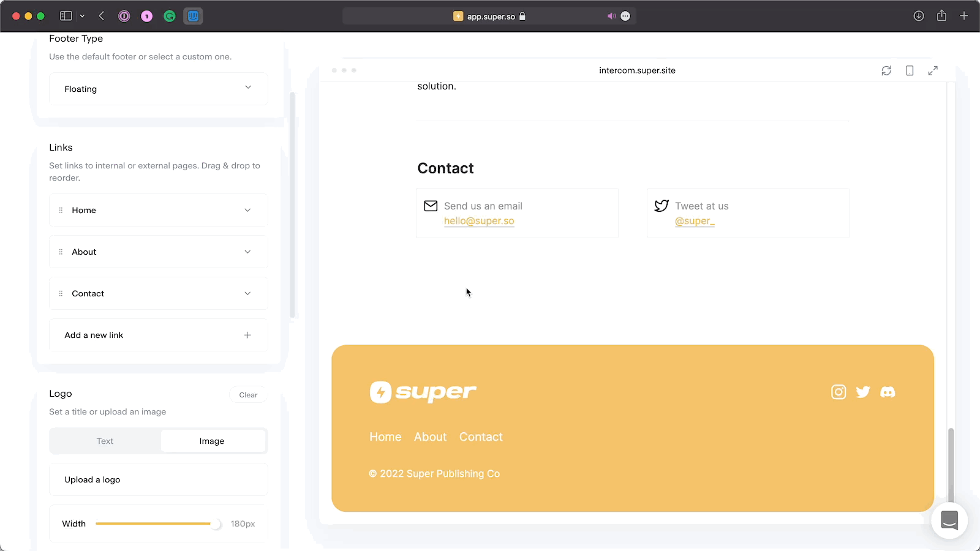
Task: Click the Twitter bird icon in the Tweet card
Action: pos(661,206)
